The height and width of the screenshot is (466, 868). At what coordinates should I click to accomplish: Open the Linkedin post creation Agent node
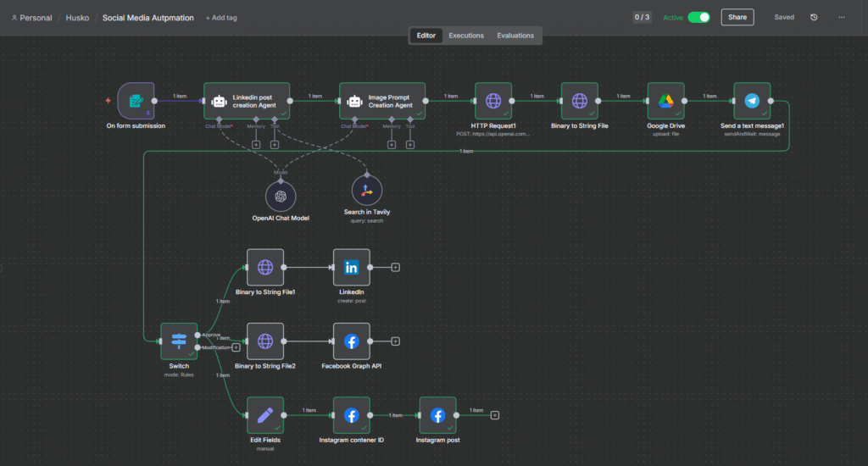[247, 101]
